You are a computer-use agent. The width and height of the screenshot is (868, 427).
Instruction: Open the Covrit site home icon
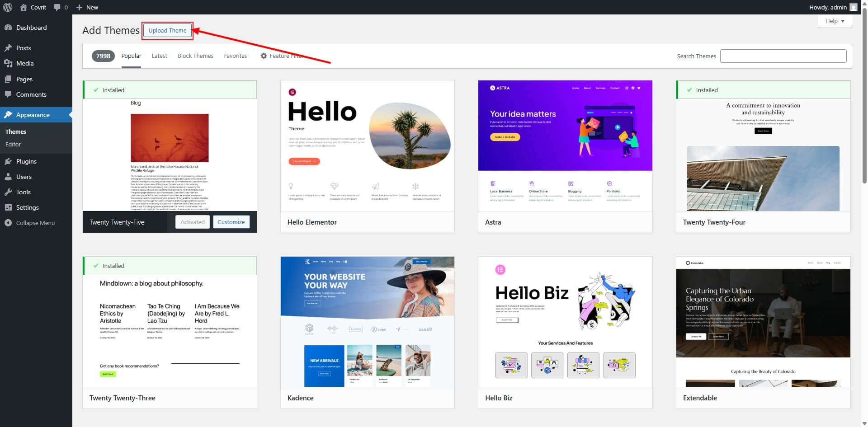(x=24, y=7)
